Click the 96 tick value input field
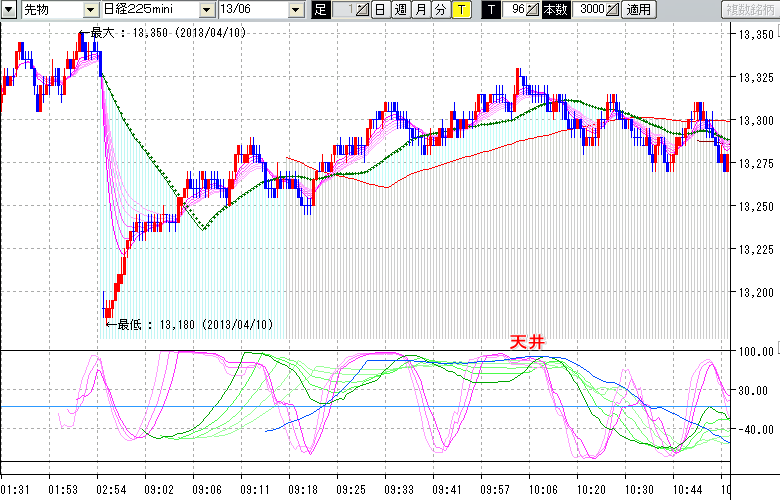780x500 pixels. (x=514, y=10)
